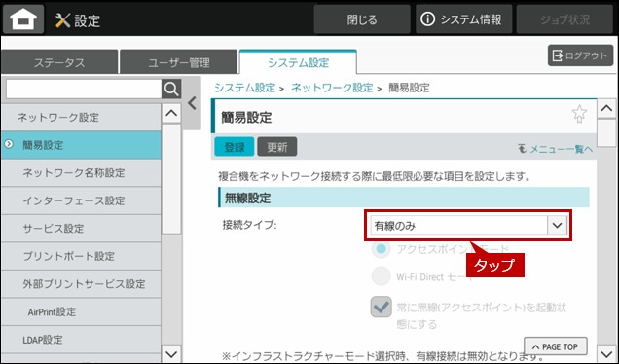The image size is (619, 364).
Task: Select 簡易設定 in the sidebar
Action: pos(81,145)
